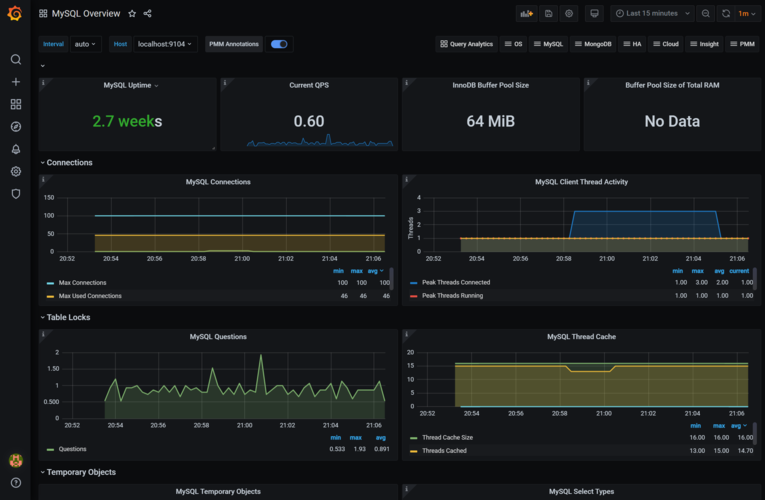Show info for Current QPS panel
Viewport: 765px width, 500px height.
point(225,82)
